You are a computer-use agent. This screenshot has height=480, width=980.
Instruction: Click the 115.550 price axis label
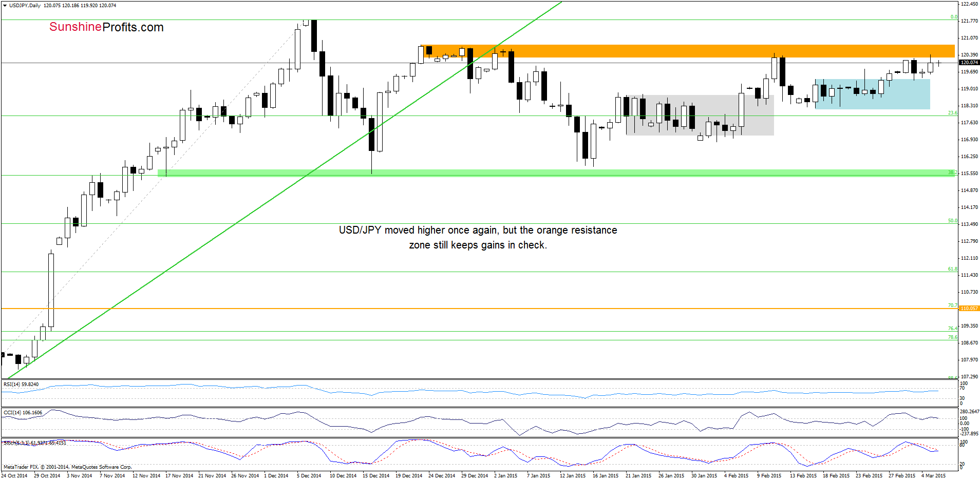point(969,174)
